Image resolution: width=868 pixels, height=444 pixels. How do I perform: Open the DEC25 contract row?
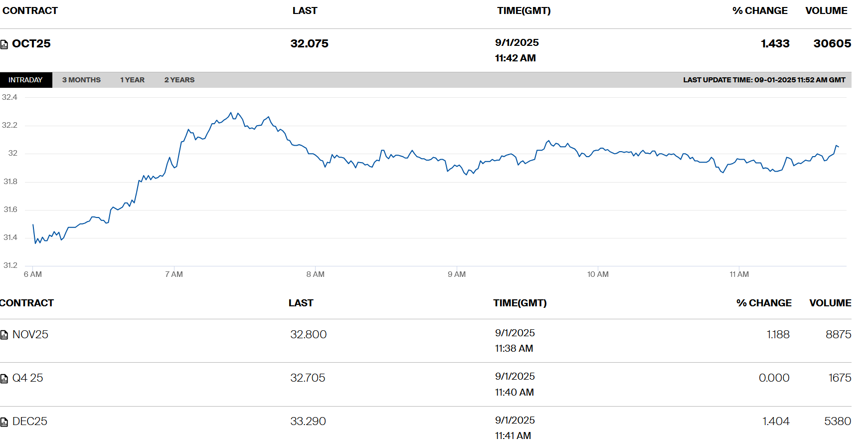30,422
